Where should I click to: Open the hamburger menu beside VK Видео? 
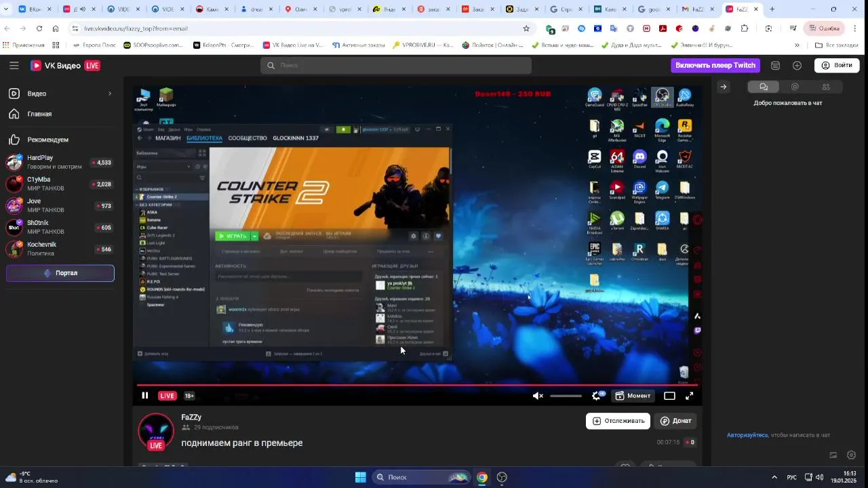[x=14, y=65]
